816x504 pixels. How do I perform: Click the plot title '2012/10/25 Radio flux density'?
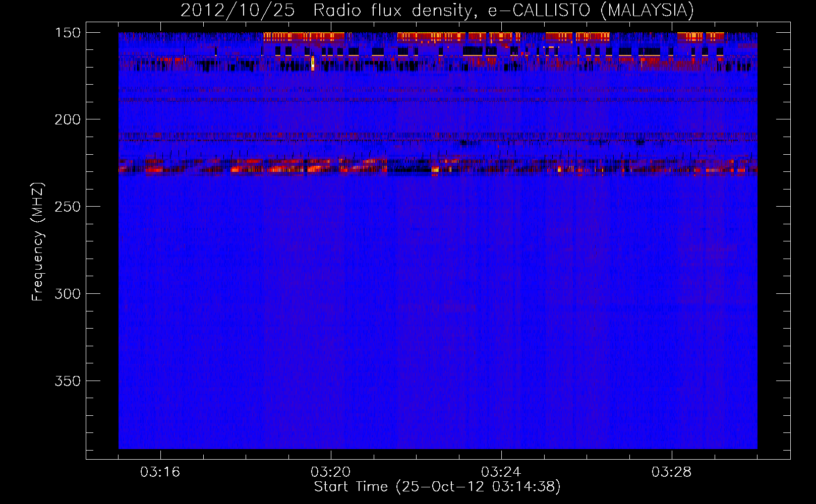[x=437, y=10]
